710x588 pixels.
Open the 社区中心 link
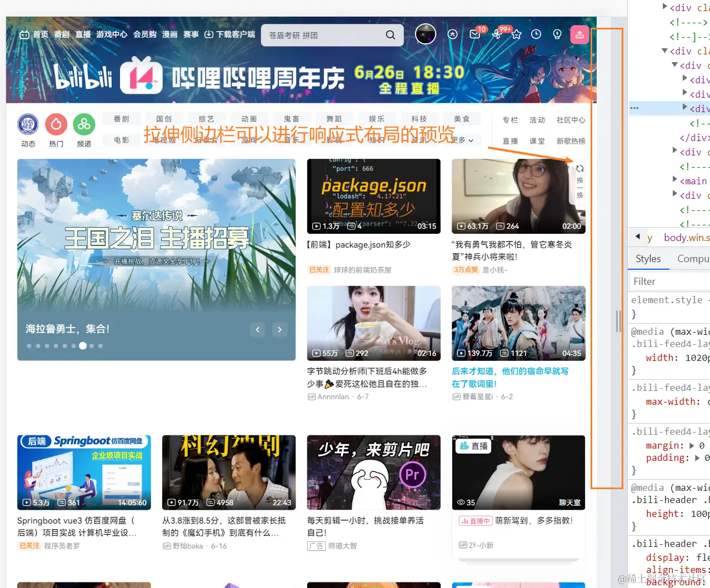(571, 120)
